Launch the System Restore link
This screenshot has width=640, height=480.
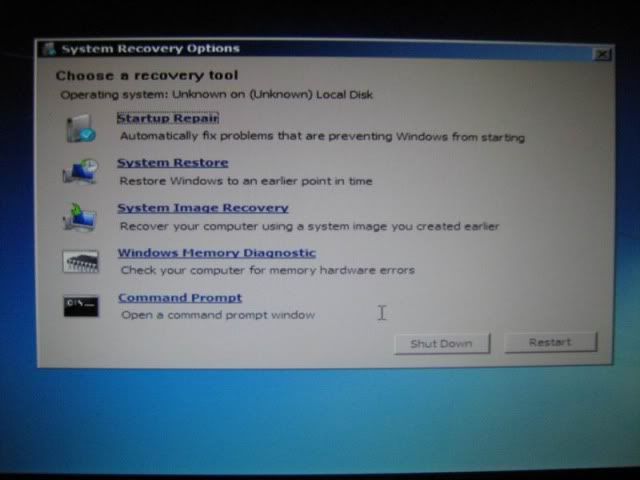coord(172,163)
